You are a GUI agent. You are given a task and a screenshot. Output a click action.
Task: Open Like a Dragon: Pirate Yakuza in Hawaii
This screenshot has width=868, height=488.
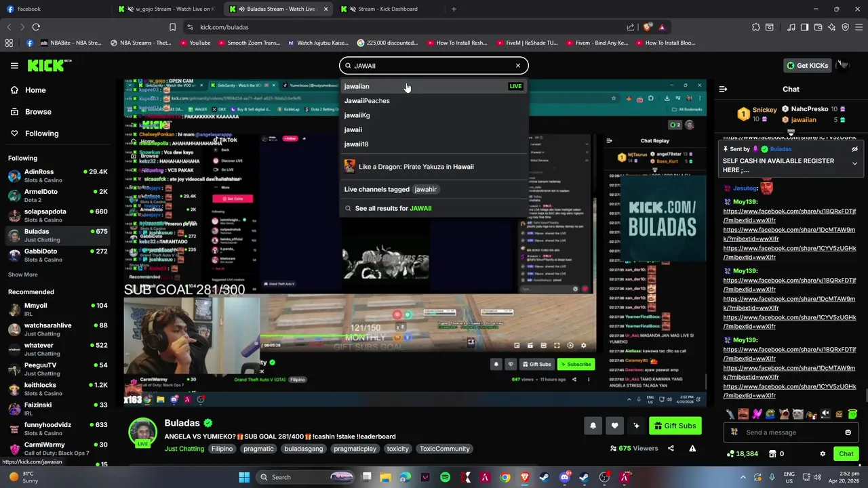click(433, 166)
